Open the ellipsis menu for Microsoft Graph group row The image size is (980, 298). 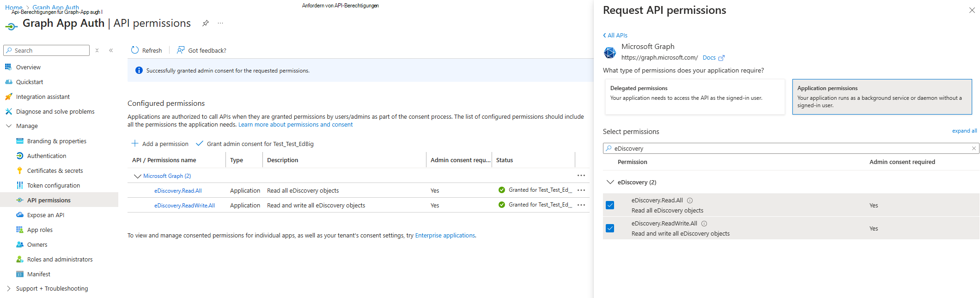(x=581, y=176)
